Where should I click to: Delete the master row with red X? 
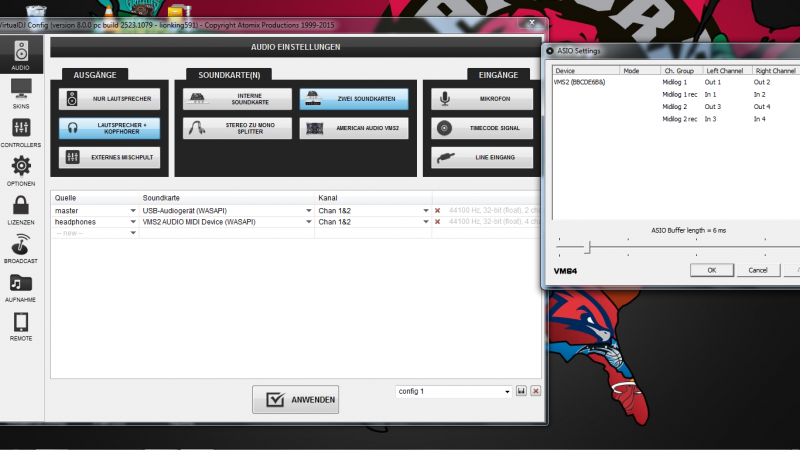tap(437, 211)
